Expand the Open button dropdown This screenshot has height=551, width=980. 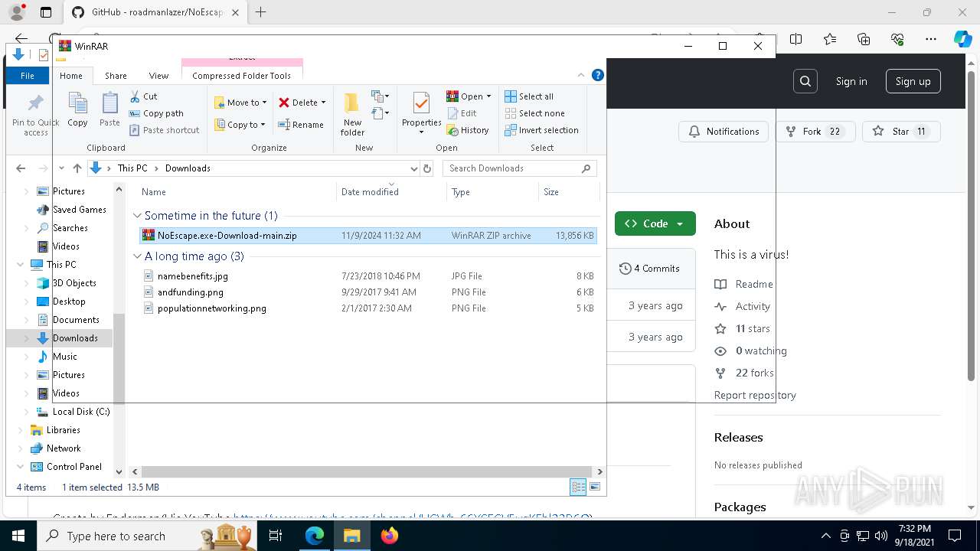(x=488, y=96)
